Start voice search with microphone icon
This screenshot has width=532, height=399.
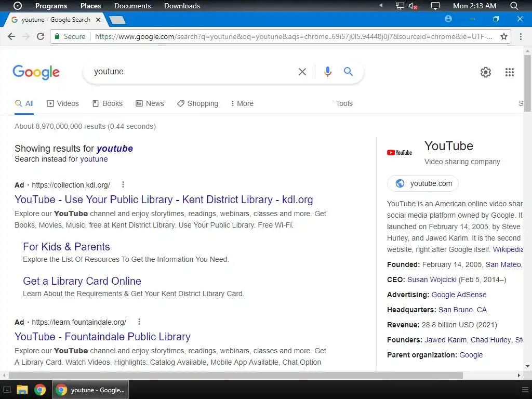[x=327, y=72]
